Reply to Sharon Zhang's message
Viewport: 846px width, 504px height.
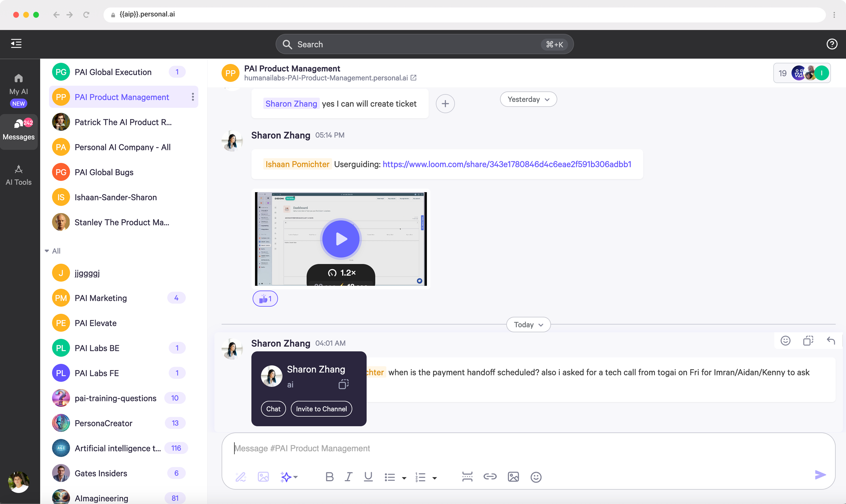coord(831,341)
